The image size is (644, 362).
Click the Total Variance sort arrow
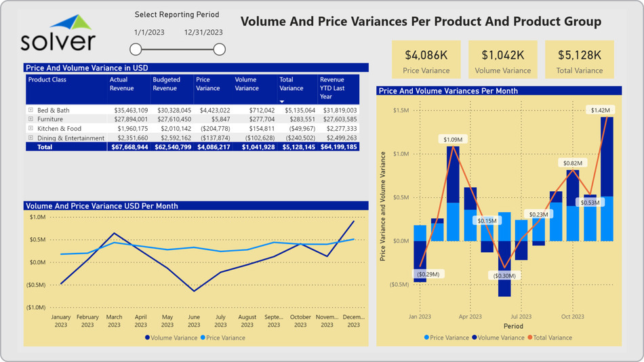pyautogui.click(x=282, y=100)
